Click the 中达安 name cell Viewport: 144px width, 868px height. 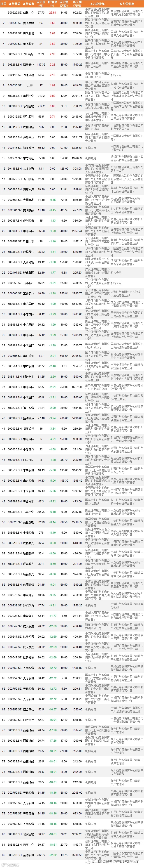pos(28,86)
